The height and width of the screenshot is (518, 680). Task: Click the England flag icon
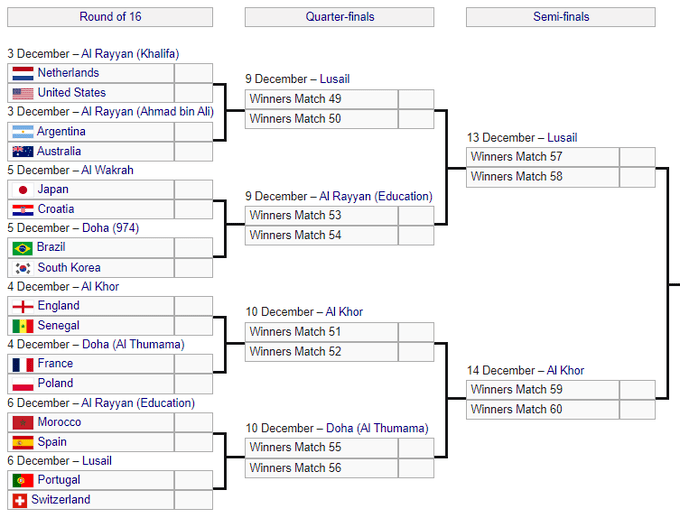click(23, 307)
